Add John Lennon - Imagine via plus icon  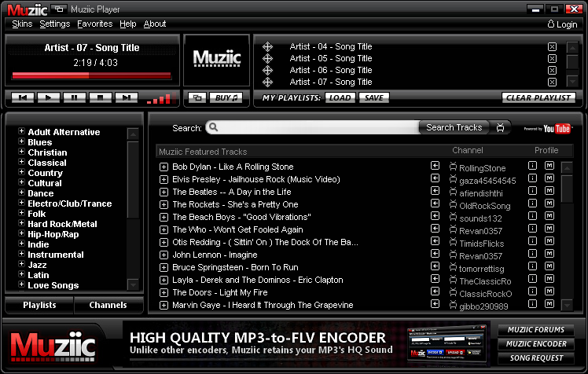pyautogui.click(x=164, y=255)
